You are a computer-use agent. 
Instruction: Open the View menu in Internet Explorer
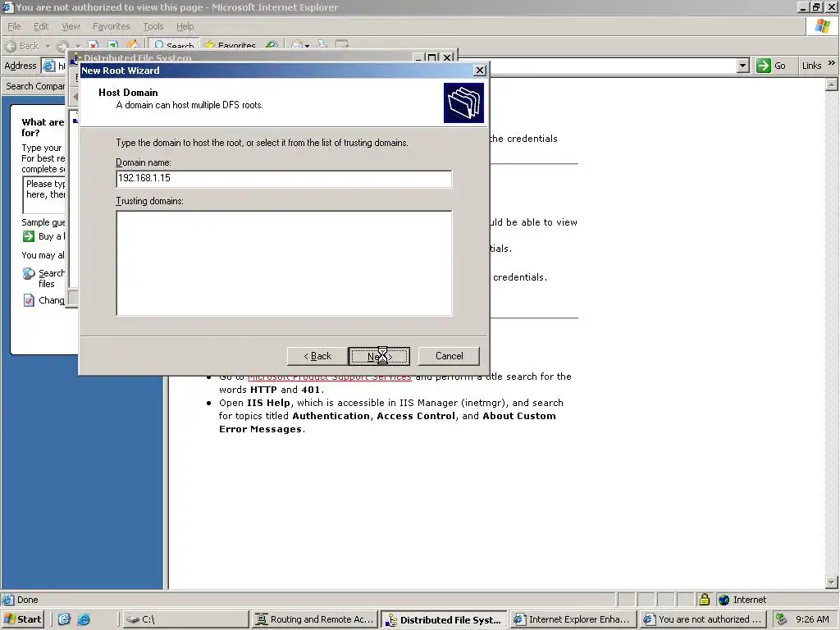tap(71, 26)
